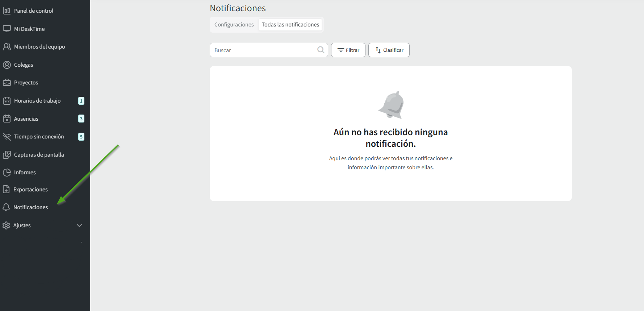Select the Todas las notificaciones tab
This screenshot has width=644, height=311.
click(290, 25)
